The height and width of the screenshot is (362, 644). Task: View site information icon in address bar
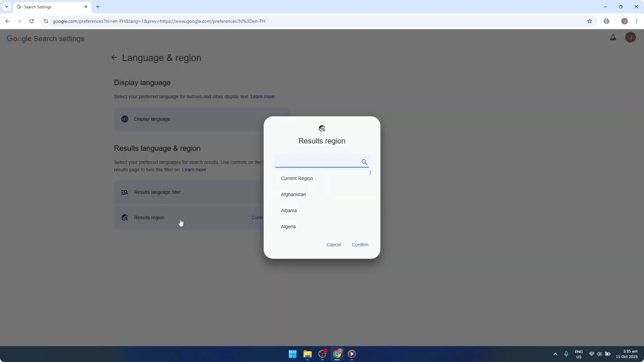(x=46, y=21)
